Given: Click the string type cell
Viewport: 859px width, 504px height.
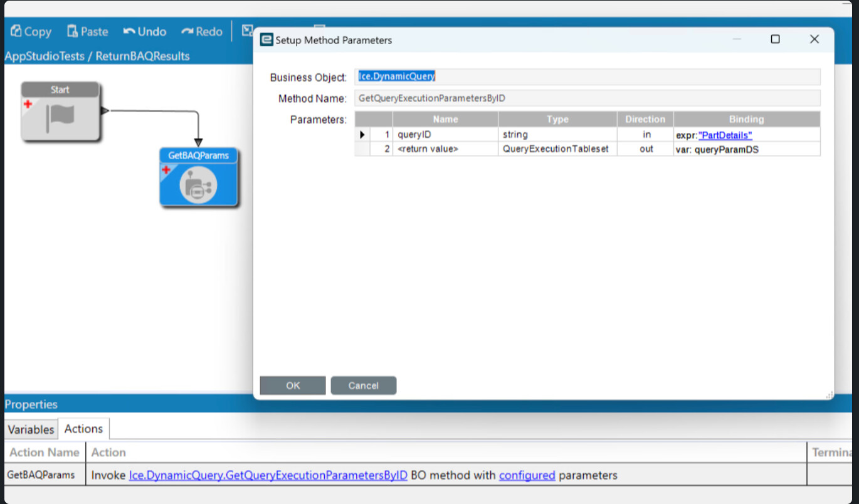Looking at the screenshot, I should point(557,135).
